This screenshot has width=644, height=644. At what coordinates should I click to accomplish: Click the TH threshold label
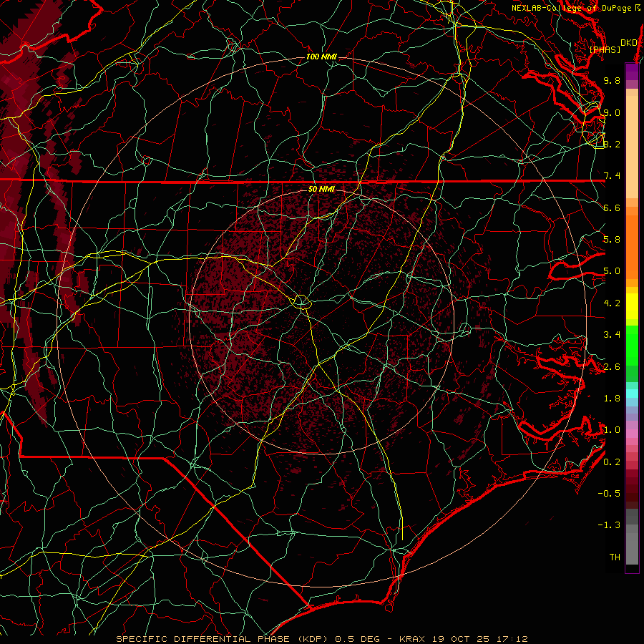pos(615,557)
